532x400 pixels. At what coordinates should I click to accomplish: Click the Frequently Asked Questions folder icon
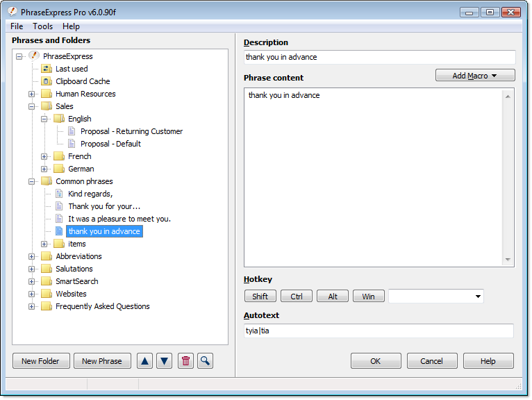(46, 306)
